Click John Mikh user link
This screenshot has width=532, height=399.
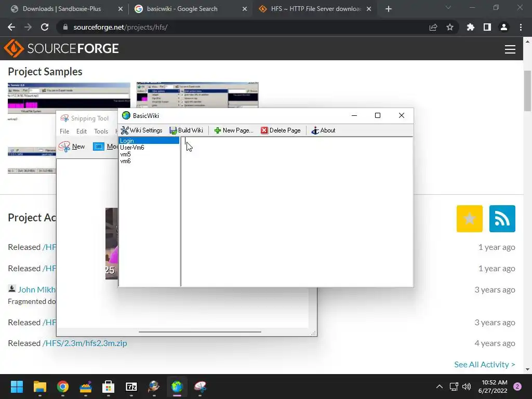click(37, 289)
